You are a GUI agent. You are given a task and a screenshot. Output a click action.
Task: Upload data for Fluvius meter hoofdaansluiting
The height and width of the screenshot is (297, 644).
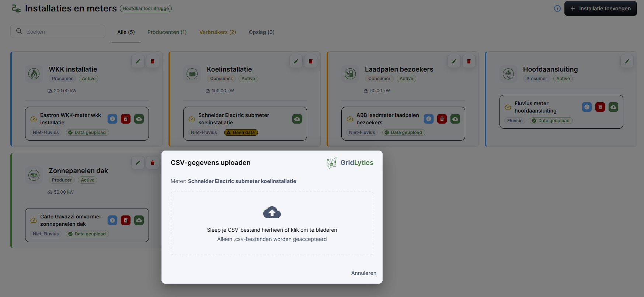(x=613, y=107)
